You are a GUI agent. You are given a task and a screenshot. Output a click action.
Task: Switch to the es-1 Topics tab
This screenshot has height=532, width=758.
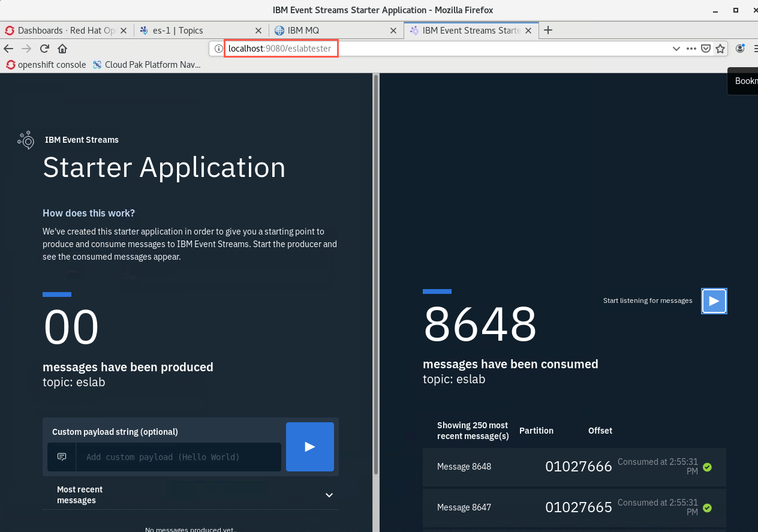tap(201, 30)
